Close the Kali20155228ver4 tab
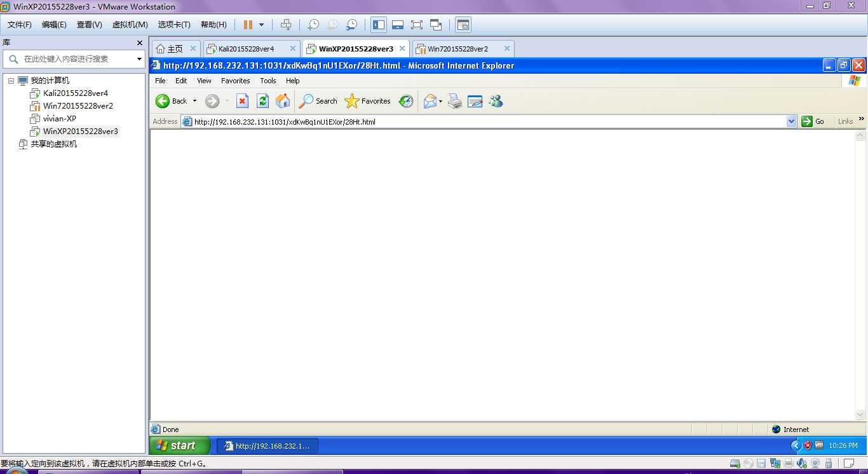 click(x=293, y=48)
